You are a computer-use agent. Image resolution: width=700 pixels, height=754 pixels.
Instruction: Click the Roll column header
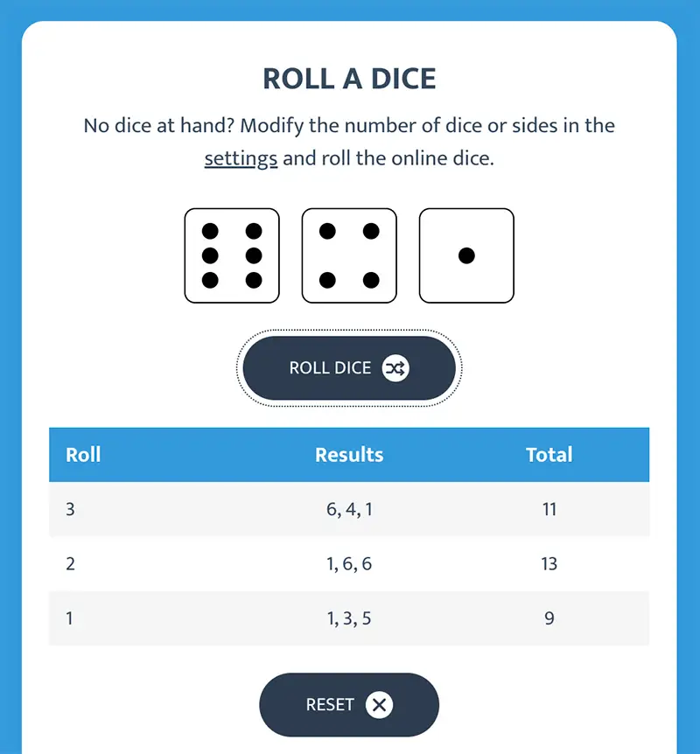tap(84, 455)
